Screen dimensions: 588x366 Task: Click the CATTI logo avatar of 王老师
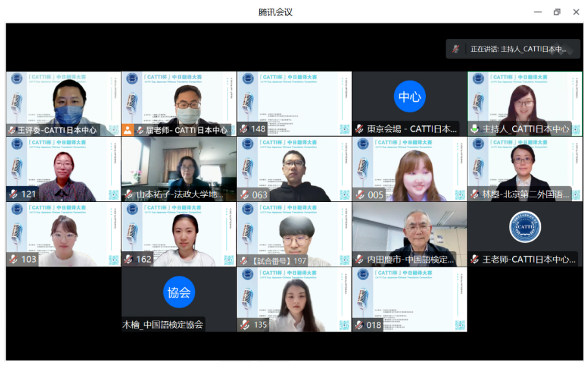click(525, 226)
